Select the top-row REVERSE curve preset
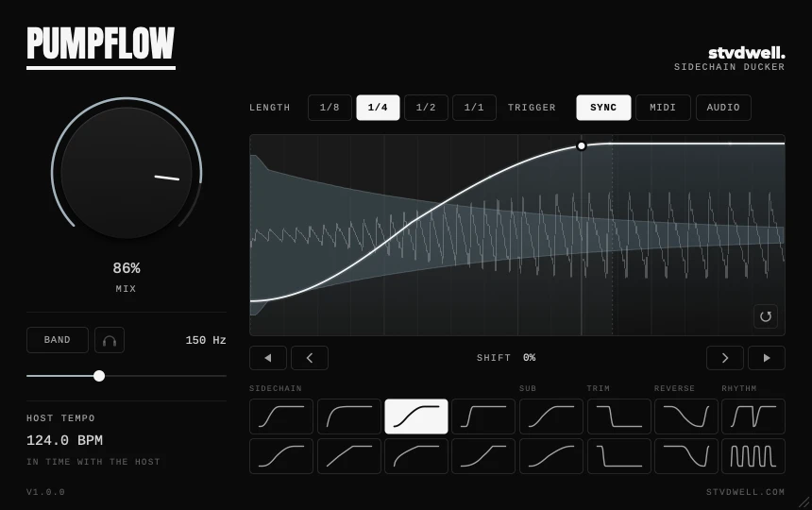 686,416
